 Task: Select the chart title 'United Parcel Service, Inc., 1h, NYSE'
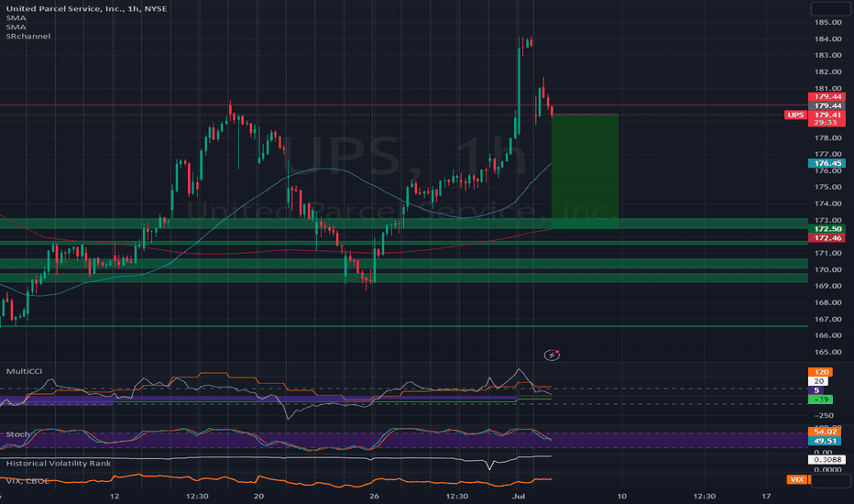point(87,9)
